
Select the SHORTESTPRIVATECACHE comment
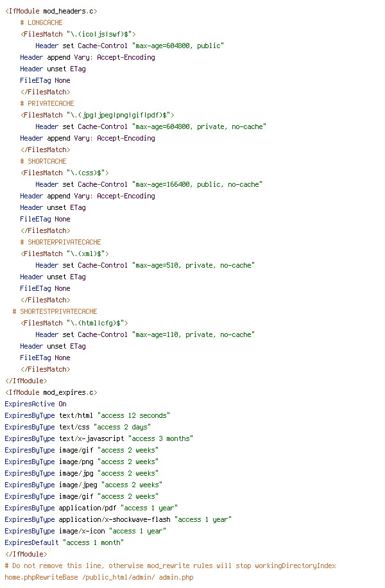point(55,311)
